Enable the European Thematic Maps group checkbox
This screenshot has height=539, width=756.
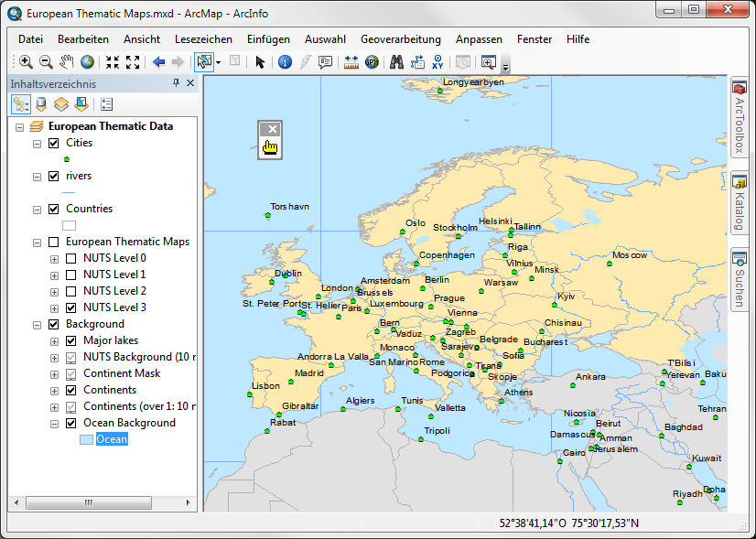[x=53, y=242]
